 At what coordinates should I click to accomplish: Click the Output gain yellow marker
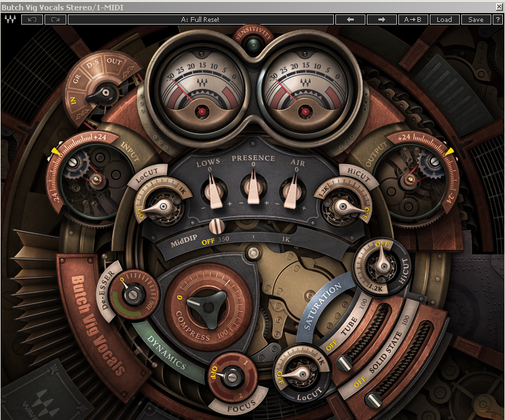450,152
